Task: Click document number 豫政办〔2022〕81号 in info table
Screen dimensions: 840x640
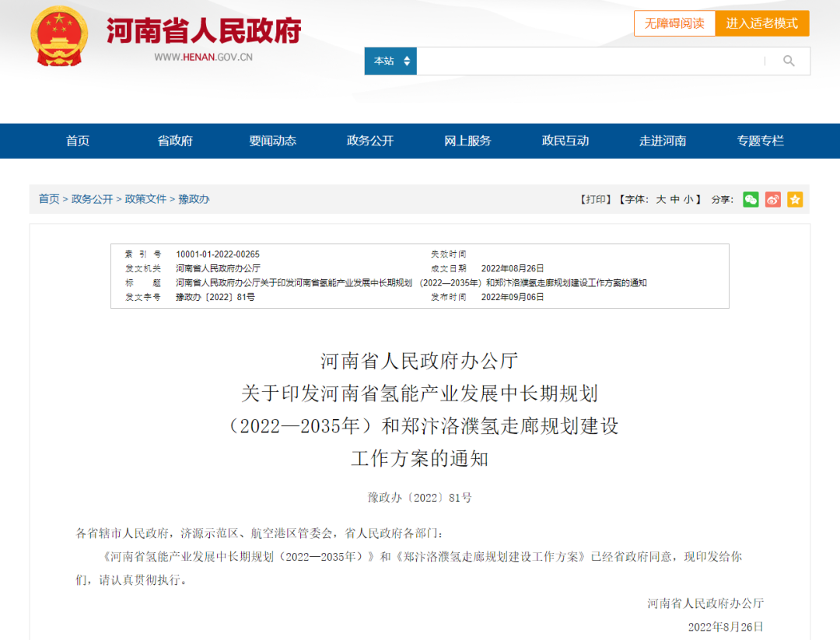Action: (215, 297)
